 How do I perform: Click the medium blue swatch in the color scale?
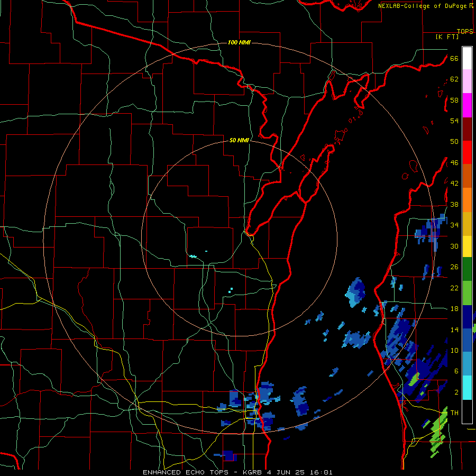point(467,340)
